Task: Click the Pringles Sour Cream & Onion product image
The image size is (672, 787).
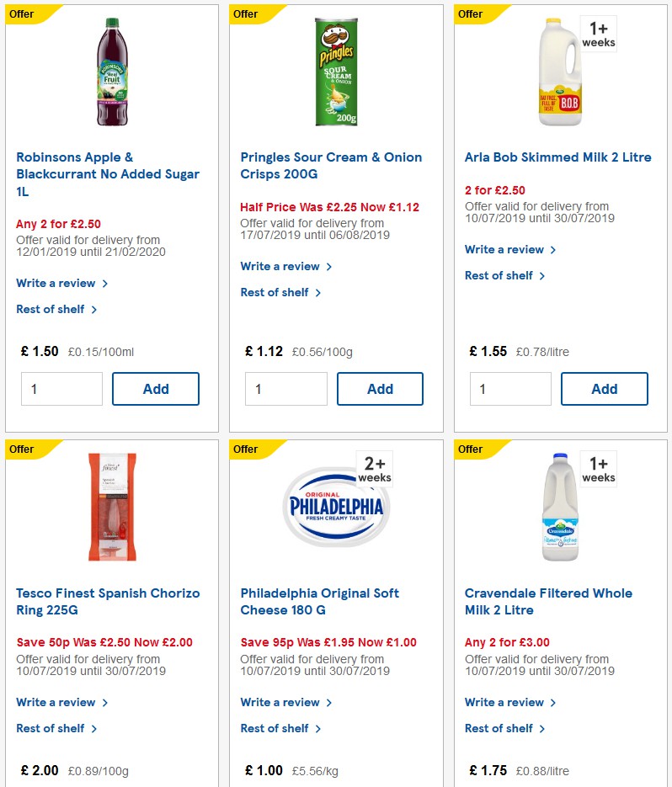Action: point(336,72)
